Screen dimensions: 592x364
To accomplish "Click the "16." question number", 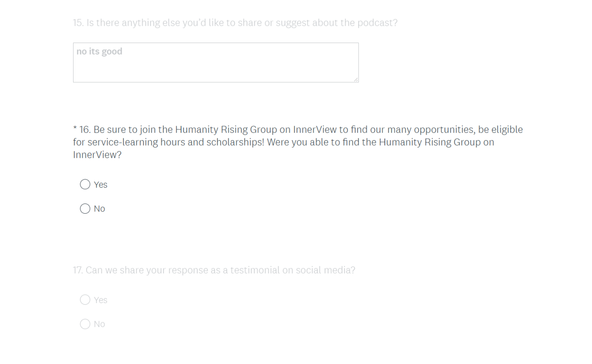I will pos(85,130).
